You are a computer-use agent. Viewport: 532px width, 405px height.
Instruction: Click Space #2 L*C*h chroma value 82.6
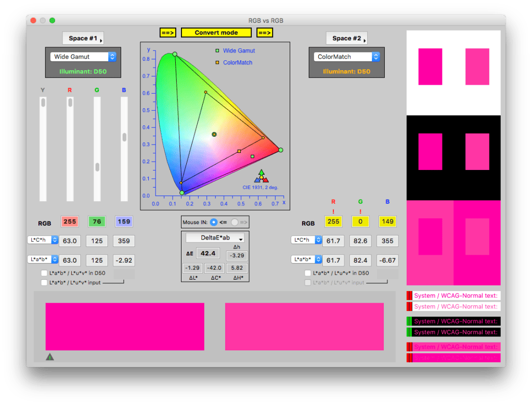pos(360,241)
